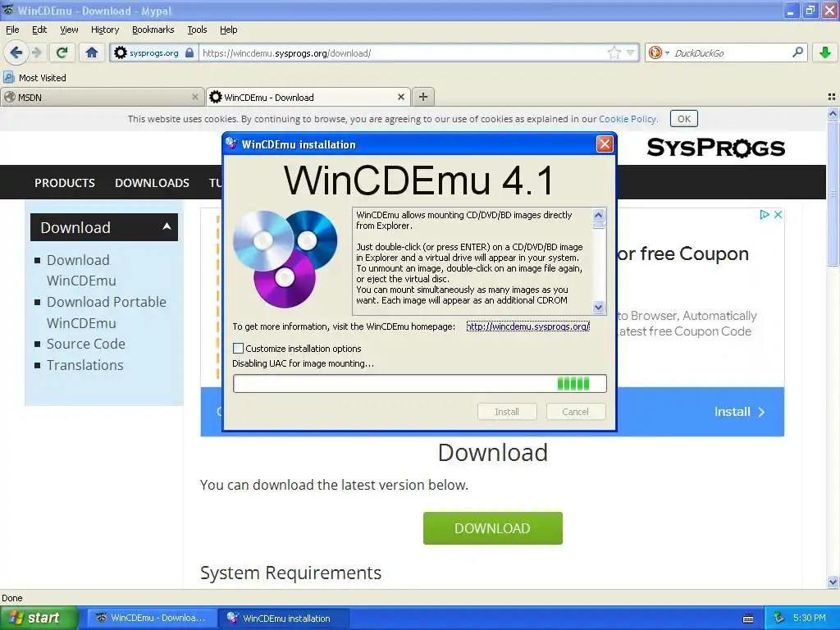Viewport: 840px width, 630px height.
Task: Open a new tab with plus button
Action: click(x=423, y=97)
